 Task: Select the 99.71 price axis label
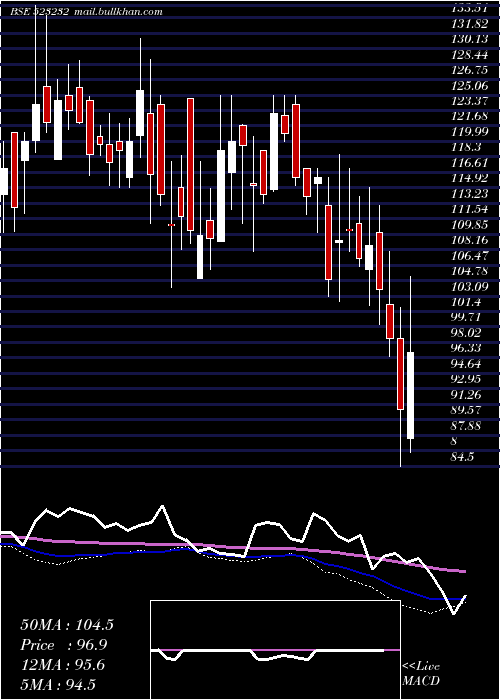tap(466, 317)
